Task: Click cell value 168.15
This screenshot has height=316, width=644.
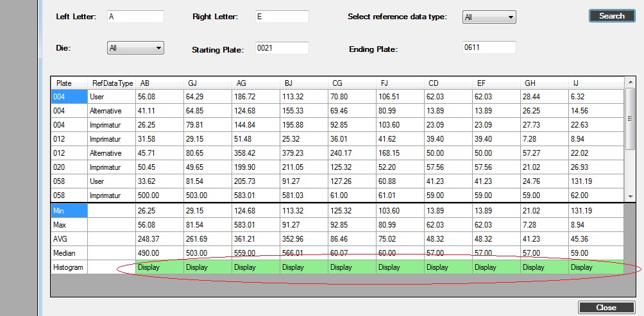Action: 400,153
